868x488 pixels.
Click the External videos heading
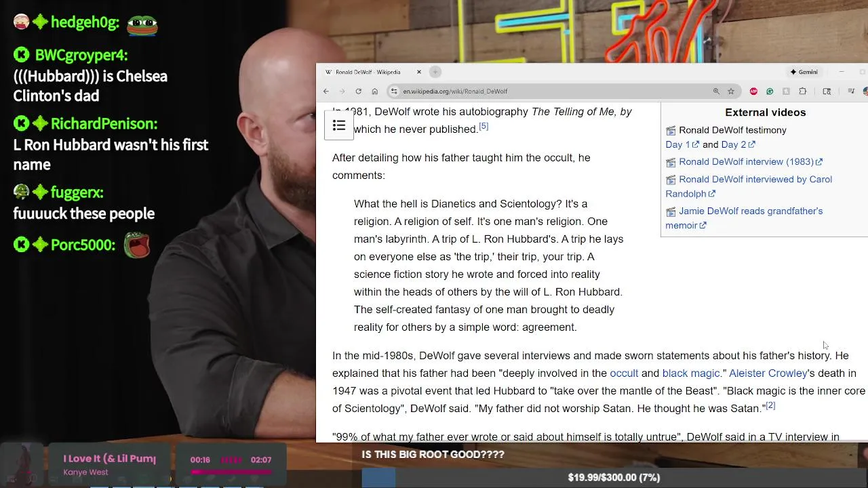click(765, 113)
